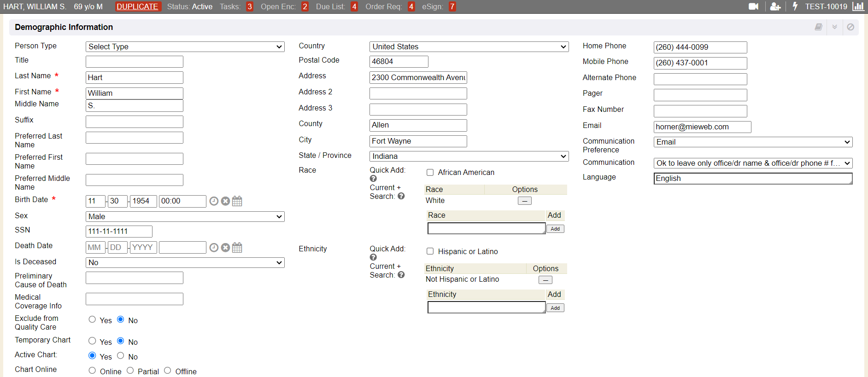868x377 pixels.
Task: Click the SSN field
Action: coord(119,232)
